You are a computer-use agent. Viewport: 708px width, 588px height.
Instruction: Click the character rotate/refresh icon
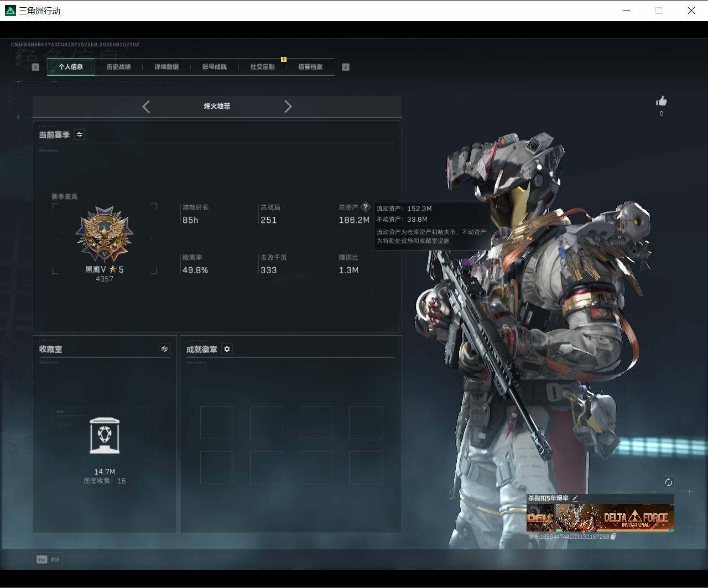point(668,482)
